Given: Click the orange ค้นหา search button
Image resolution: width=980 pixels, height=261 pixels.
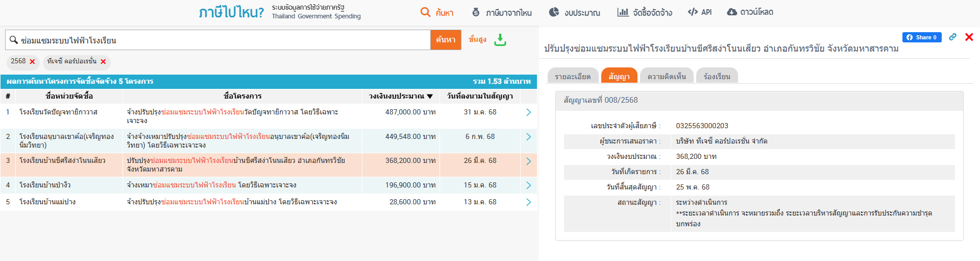Looking at the screenshot, I should (446, 40).
